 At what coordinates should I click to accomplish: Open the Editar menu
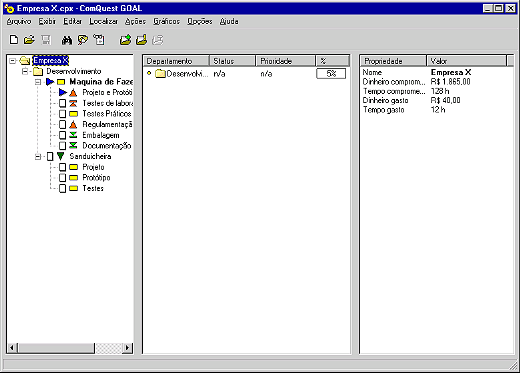pyautogui.click(x=73, y=21)
